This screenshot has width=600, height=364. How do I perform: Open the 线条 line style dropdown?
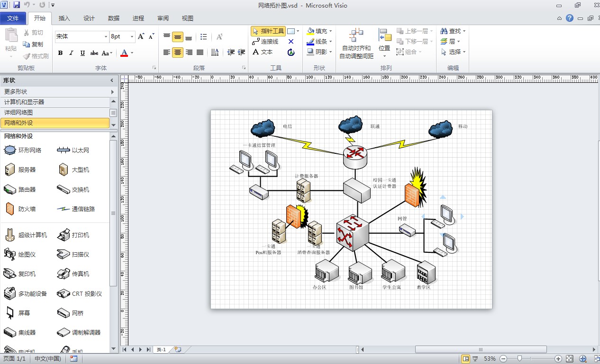coord(330,41)
